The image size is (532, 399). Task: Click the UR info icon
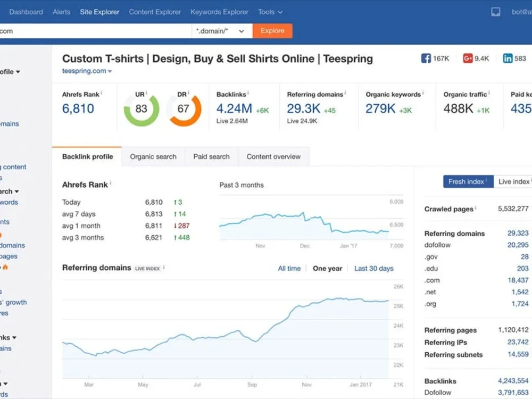(146, 93)
